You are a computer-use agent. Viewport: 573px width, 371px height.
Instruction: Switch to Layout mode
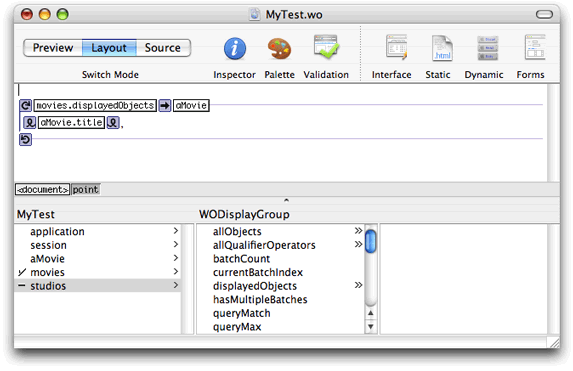pos(109,48)
